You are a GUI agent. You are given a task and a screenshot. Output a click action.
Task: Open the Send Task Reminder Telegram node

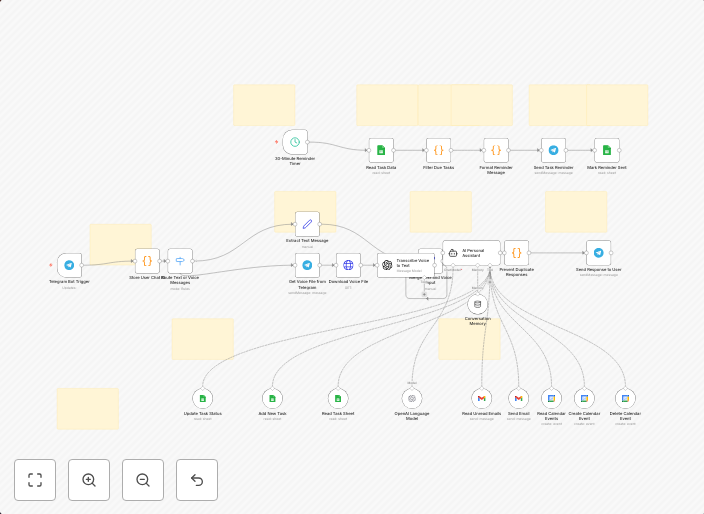(x=553, y=151)
